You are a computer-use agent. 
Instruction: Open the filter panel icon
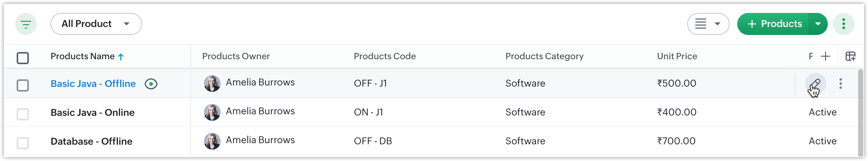[x=26, y=24]
